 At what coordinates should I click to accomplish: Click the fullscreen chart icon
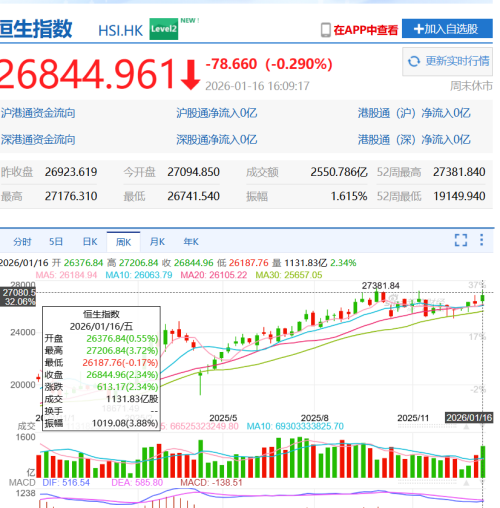coord(461,240)
